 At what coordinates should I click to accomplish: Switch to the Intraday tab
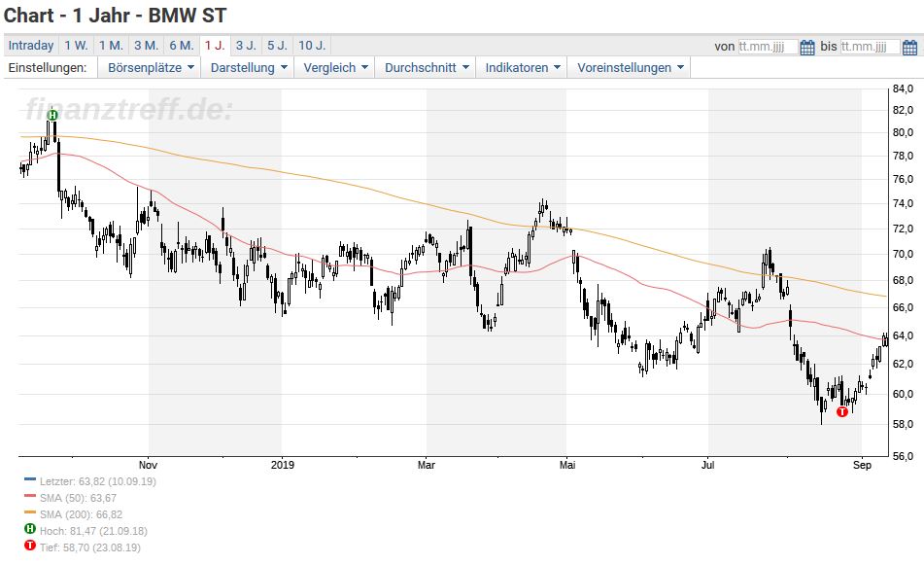click(31, 46)
